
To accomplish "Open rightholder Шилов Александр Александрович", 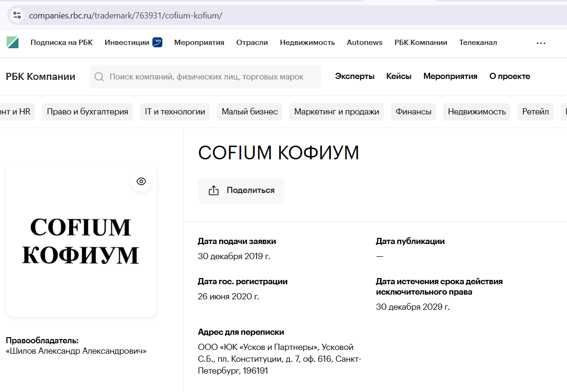I will [x=75, y=350].
